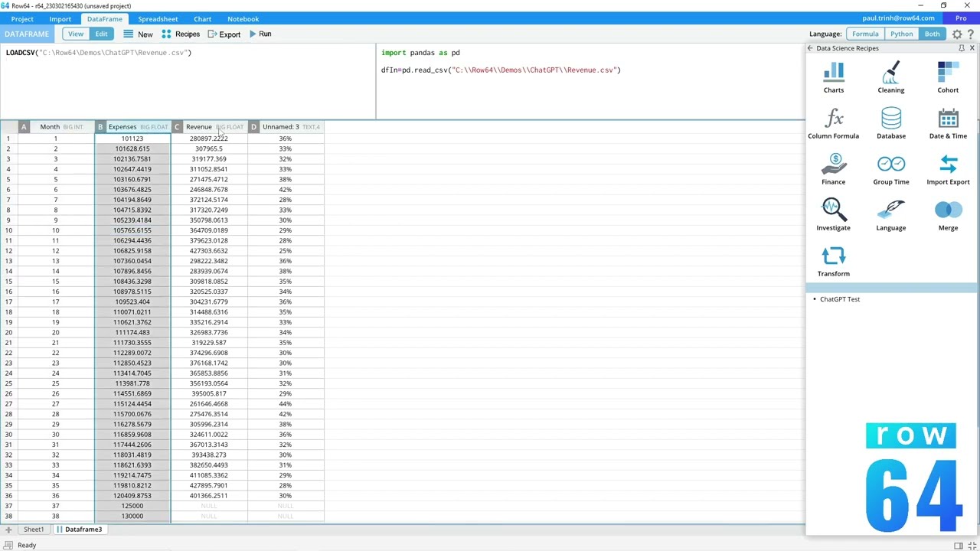The width and height of the screenshot is (980, 551).
Task: Select the Expenses column header
Action: (132, 127)
